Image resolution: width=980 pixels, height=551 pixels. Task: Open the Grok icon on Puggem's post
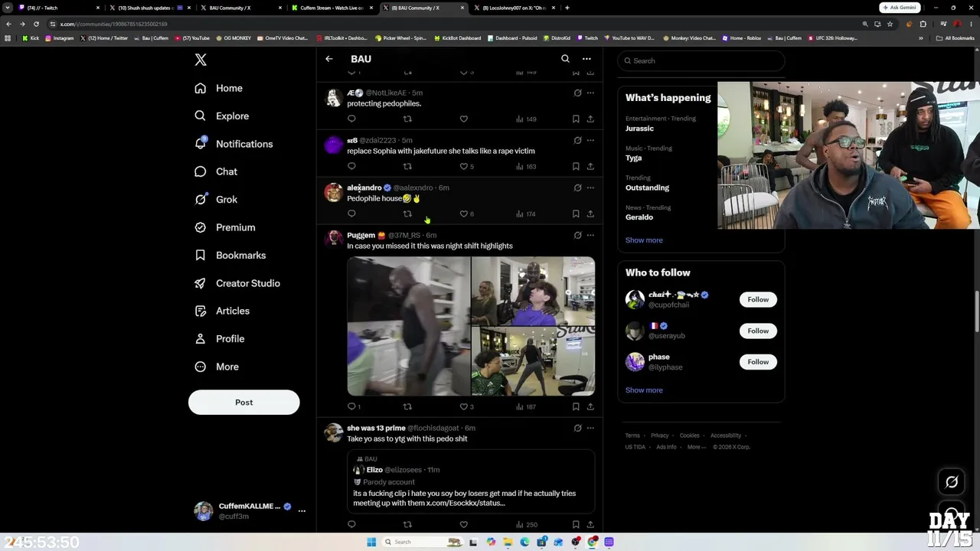coord(577,235)
